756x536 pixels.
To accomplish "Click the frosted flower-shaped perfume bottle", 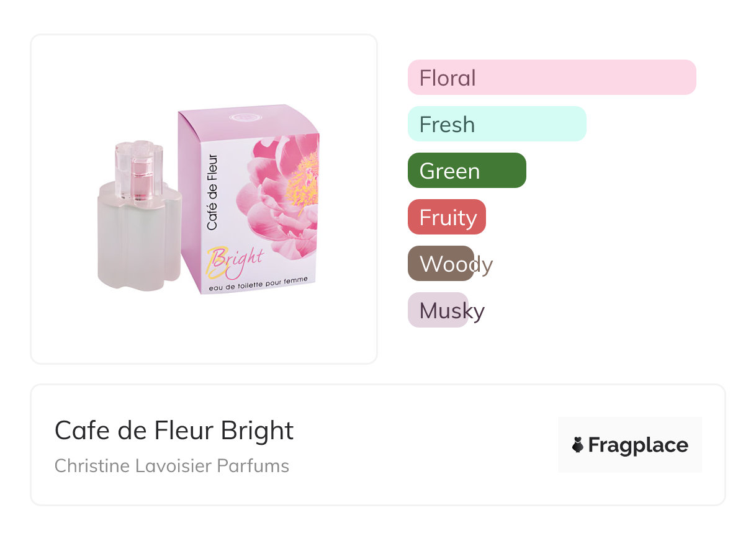I will pyautogui.click(x=139, y=242).
